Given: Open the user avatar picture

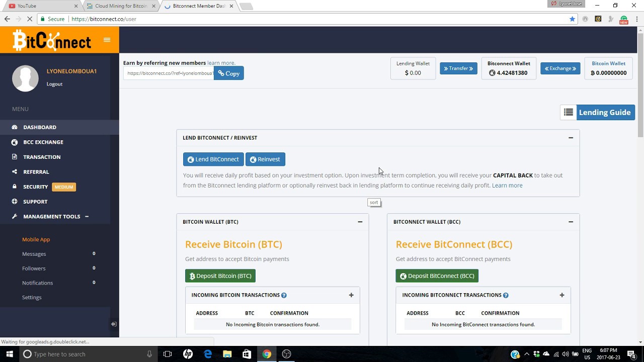Looking at the screenshot, I should tap(25, 78).
